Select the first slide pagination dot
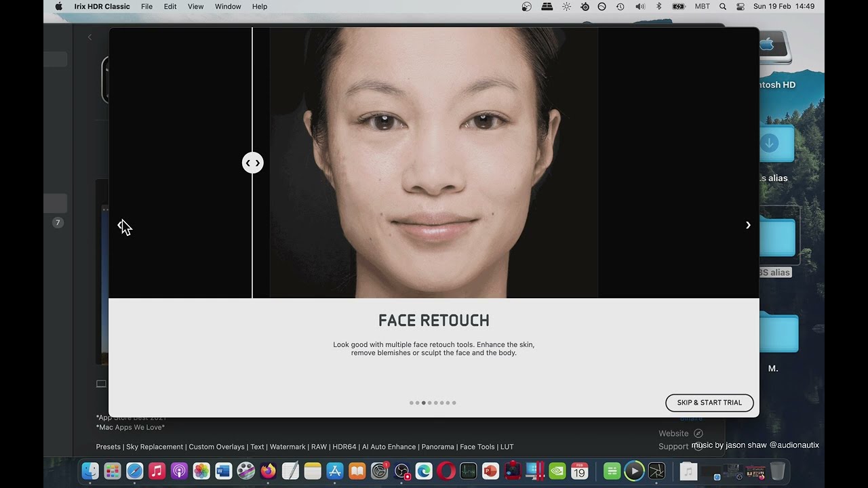Screen dimensions: 868x488 (411, 403)
